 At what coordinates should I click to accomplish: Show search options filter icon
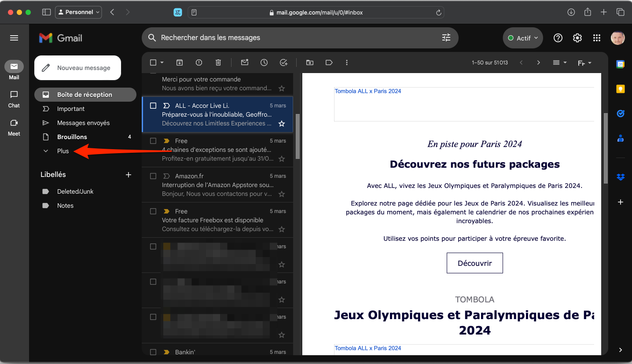click(x=446, y=38)
